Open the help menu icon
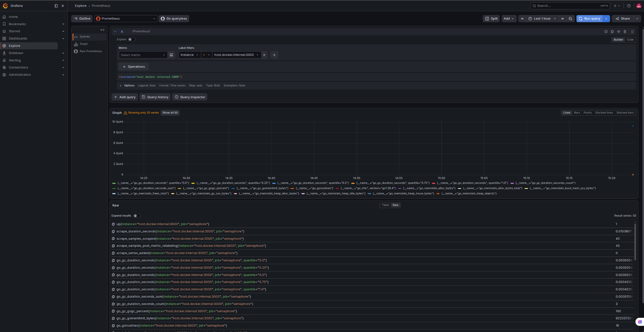Viewport: 644px width, 332px height. coord(629,6)
